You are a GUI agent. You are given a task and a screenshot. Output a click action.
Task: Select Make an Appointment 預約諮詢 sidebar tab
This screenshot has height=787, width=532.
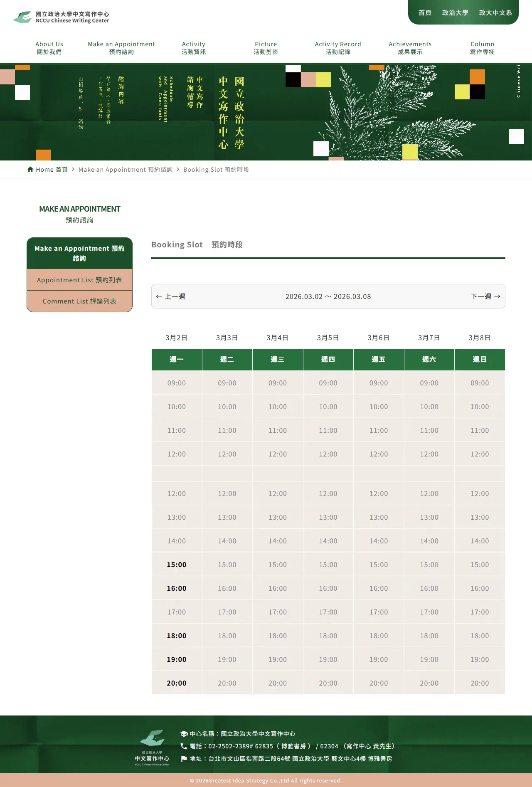pyautogui.click(x=79, y=253)
